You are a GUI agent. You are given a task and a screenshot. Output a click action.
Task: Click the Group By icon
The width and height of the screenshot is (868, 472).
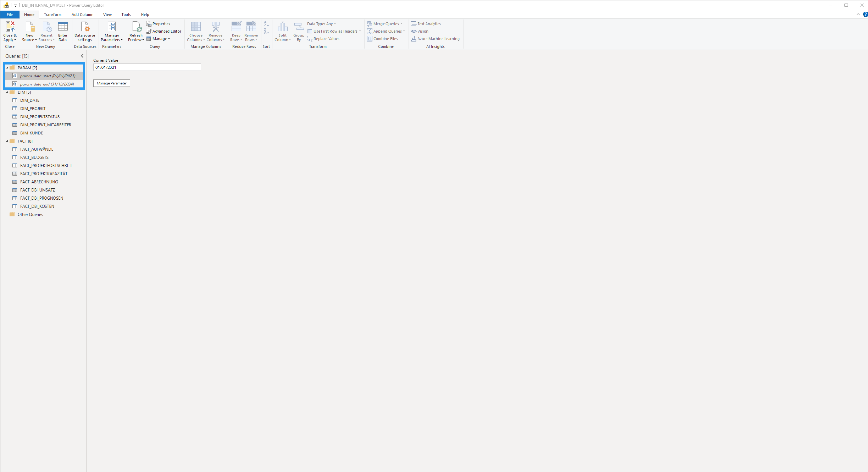click(x=299, y=27)
